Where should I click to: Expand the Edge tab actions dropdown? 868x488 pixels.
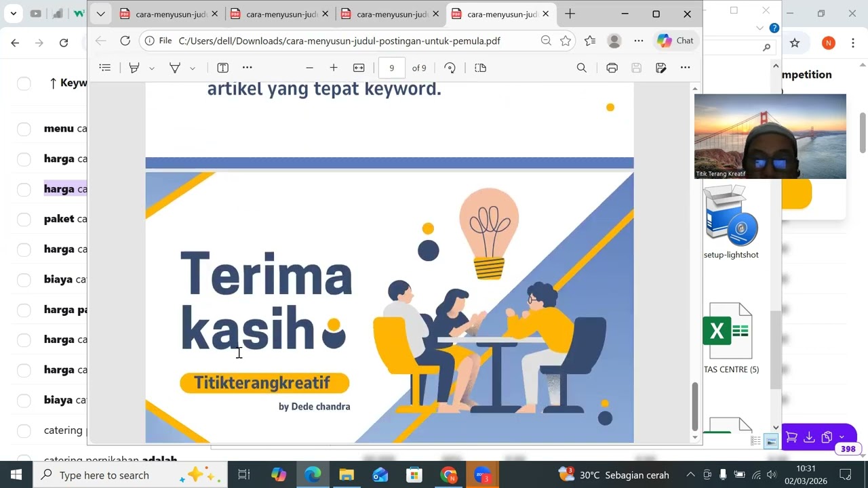tap(100, 14)
